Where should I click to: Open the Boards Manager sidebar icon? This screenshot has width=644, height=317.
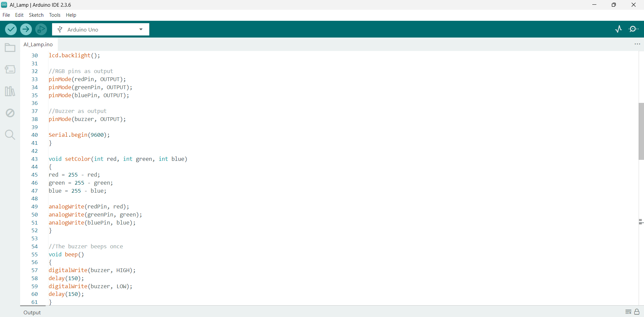click(x=10, y=69)
